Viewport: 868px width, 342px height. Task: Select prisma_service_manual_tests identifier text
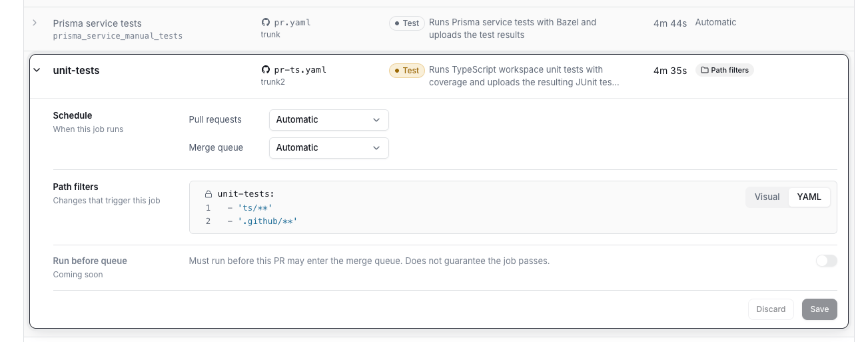[x=118, y=35]
